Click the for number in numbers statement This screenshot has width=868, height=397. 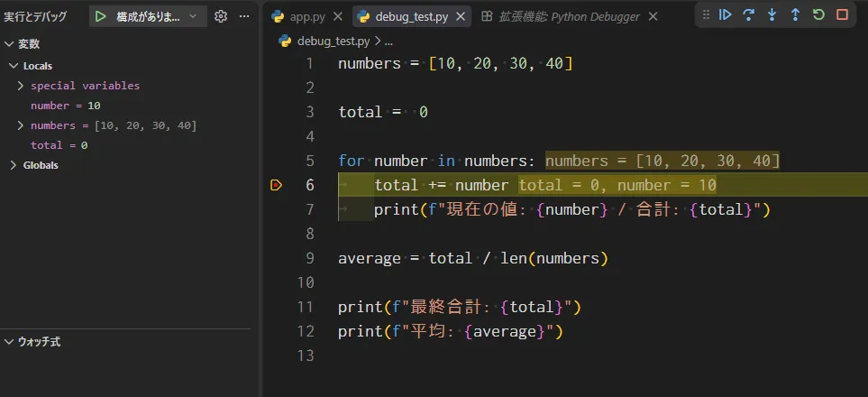pos(437,162)
